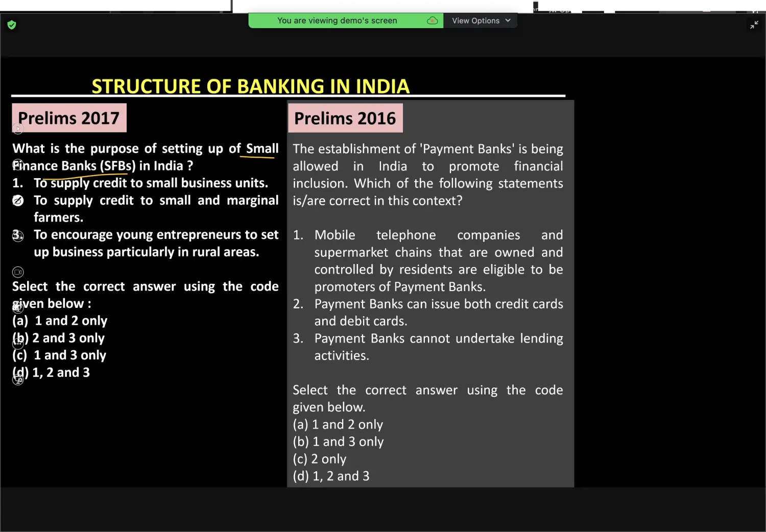Click the cloud recording indicator icon
766x532 pixels.
click(432, 20)
